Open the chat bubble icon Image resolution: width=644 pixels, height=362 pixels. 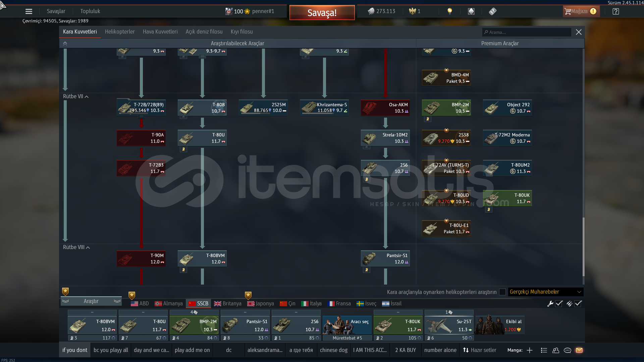pyautogui.click(x=568, y=350)
